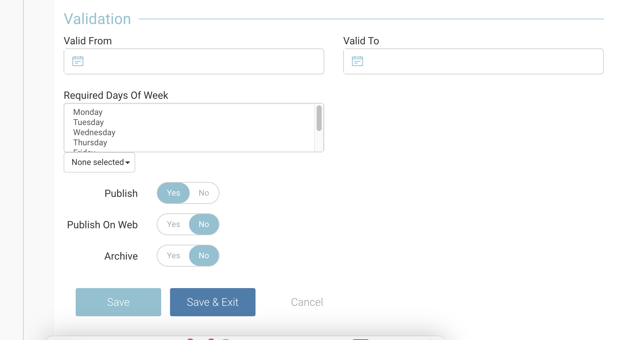The image size is (644, 340).
Task: Click the days list scrollbar thumb
Action: click(319, 118)
